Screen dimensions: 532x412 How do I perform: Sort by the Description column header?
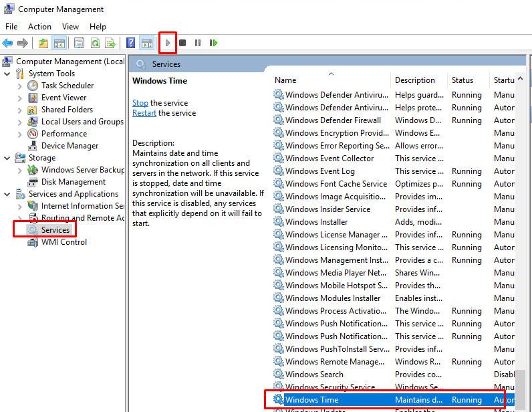414,80
